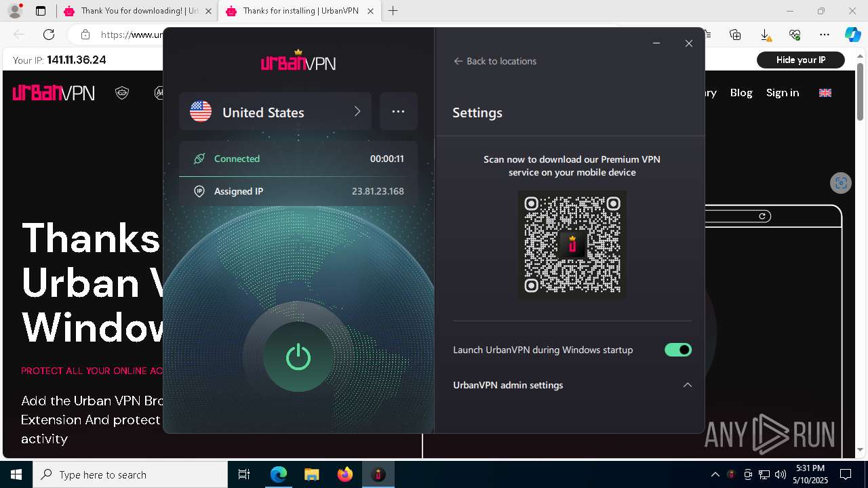The height and width of the screenshot is (488, 868).
Task: Click Hide your IP button on webpage
Action: tap(801, 60)
